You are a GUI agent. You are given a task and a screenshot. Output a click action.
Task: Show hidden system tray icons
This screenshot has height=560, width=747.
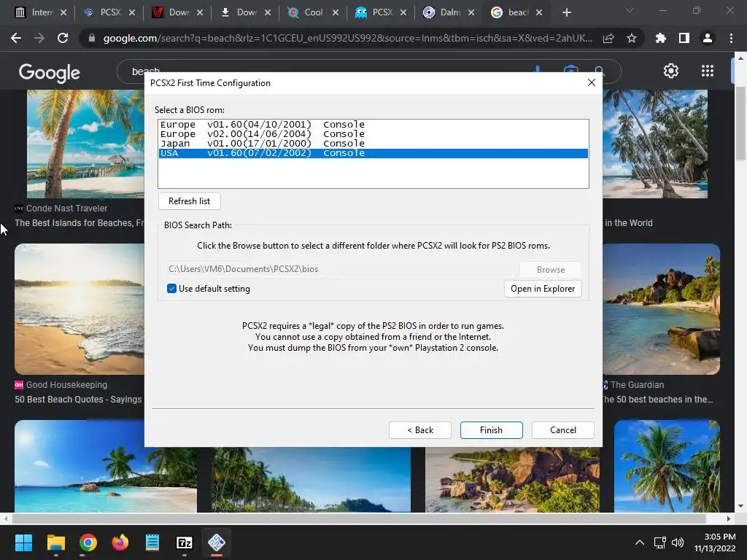639,542
